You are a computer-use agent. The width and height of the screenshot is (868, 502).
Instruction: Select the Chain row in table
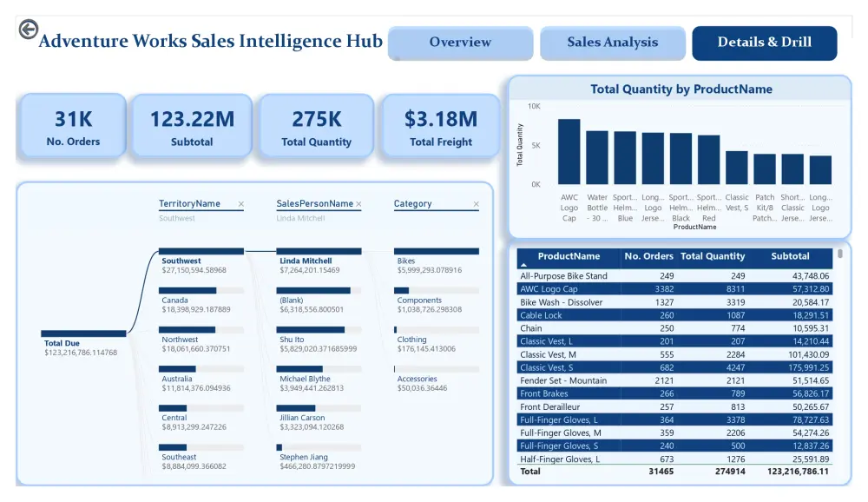pos(674,328)
